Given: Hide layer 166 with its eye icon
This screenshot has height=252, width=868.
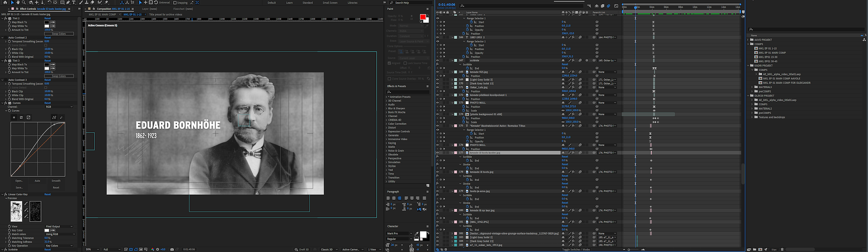Looking at the screenshot, I should pyautogui.click(x=437, y=38).
